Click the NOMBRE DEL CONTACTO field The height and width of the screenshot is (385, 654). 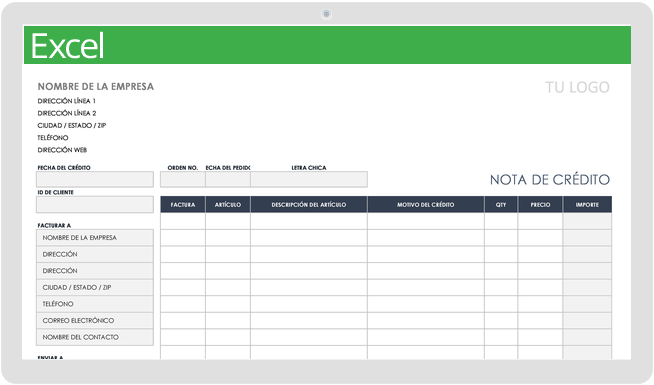95,337
